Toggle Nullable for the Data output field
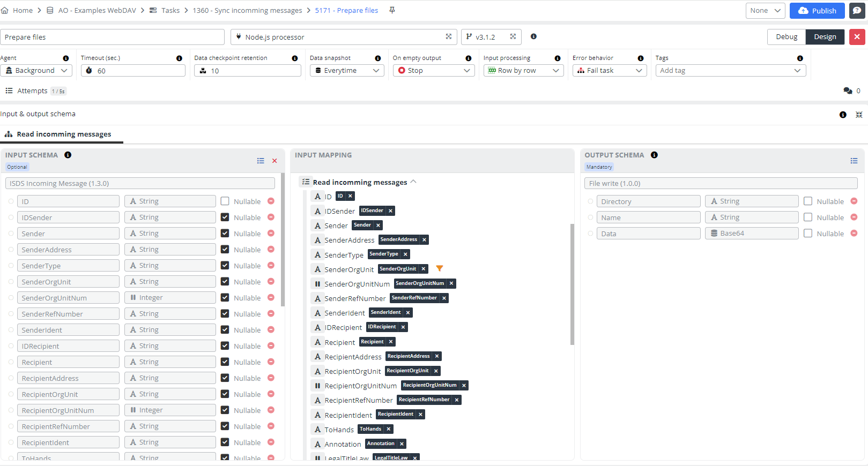The width and height of the screenshot is (868, 466). coord(808,234)
